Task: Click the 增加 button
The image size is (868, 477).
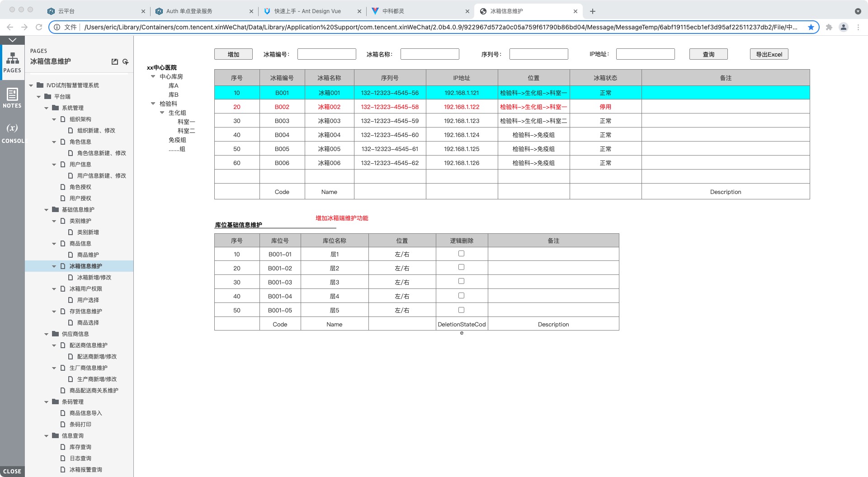Action: [233, 54]
